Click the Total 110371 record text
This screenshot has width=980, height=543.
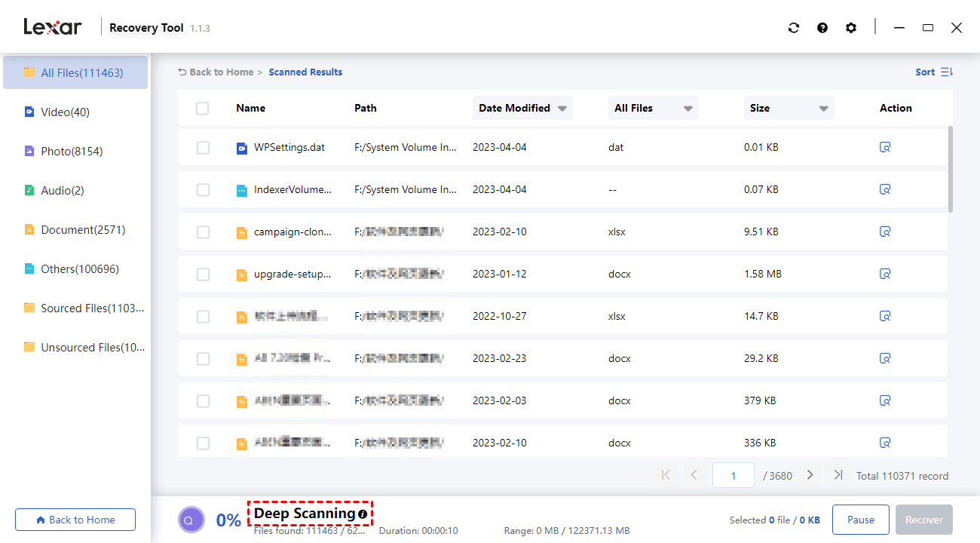(902, 477)
